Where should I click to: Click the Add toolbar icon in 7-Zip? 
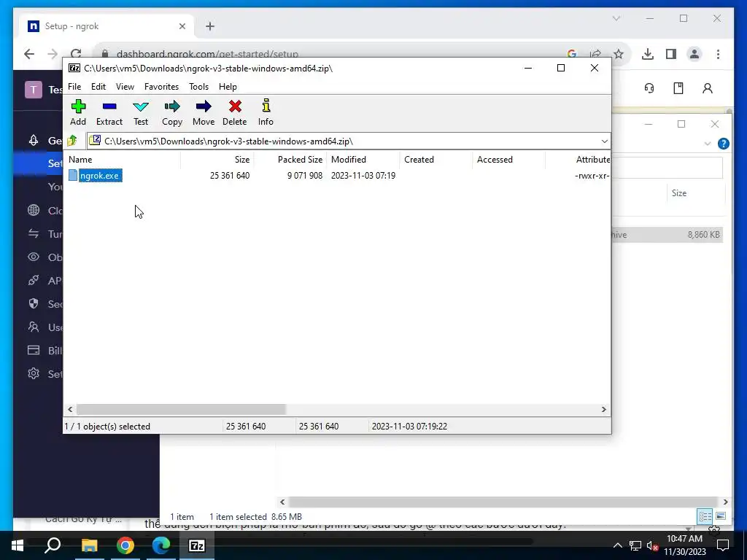(x=78, y=112)
